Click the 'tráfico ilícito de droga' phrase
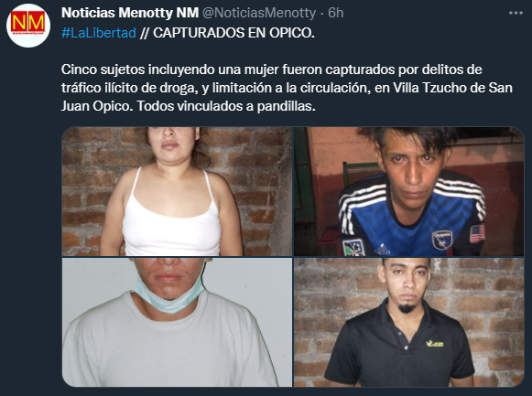 [130, 88]
